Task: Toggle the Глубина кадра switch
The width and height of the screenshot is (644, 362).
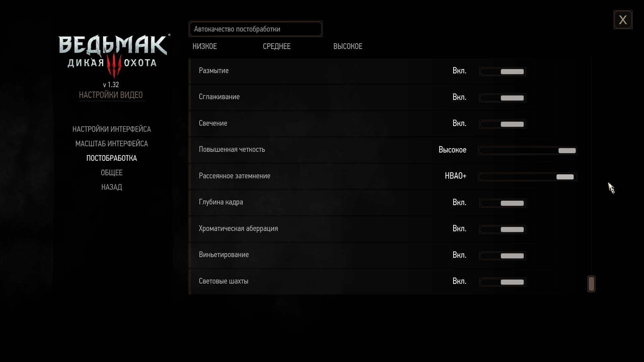Action: click(x=502, y=203)
